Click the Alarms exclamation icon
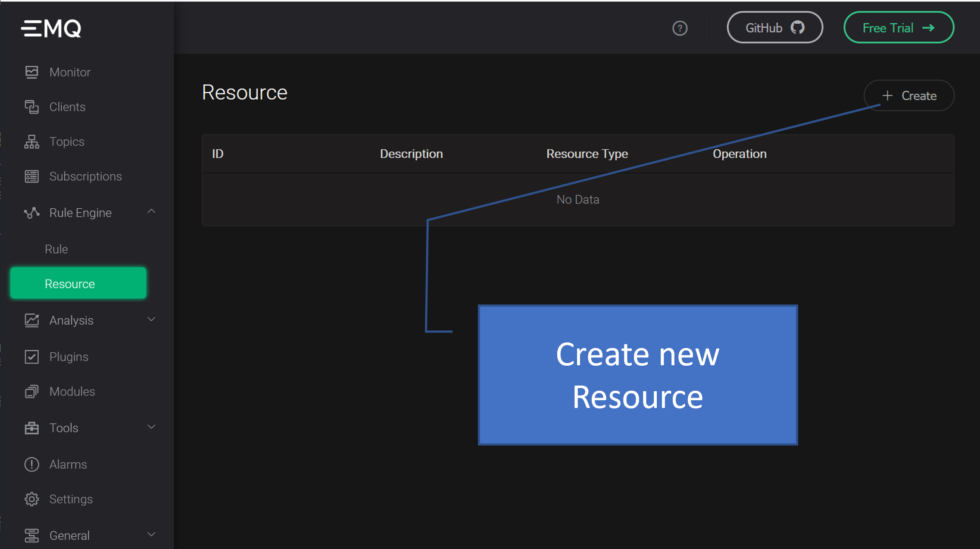This screenshot has height=549, width=980. [31, 464]
